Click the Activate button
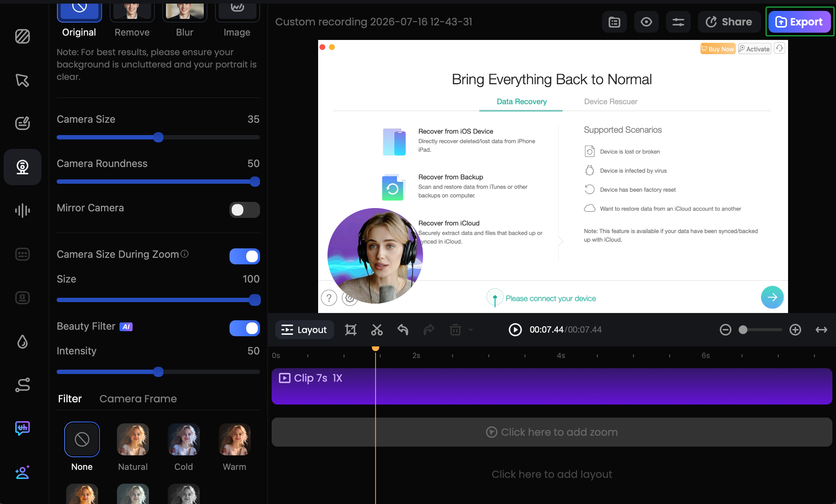Screen dimensions: 836x504 [755, 49]
